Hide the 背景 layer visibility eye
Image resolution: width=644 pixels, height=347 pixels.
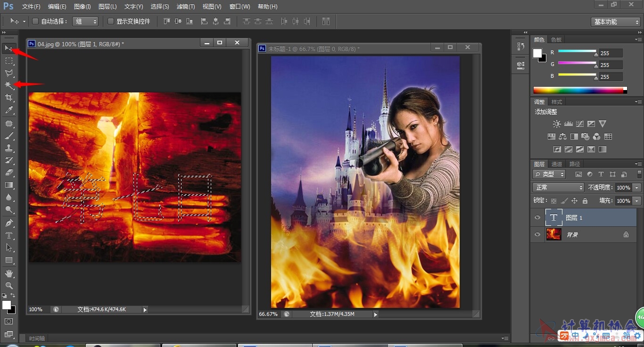click(x=537, y=234)
